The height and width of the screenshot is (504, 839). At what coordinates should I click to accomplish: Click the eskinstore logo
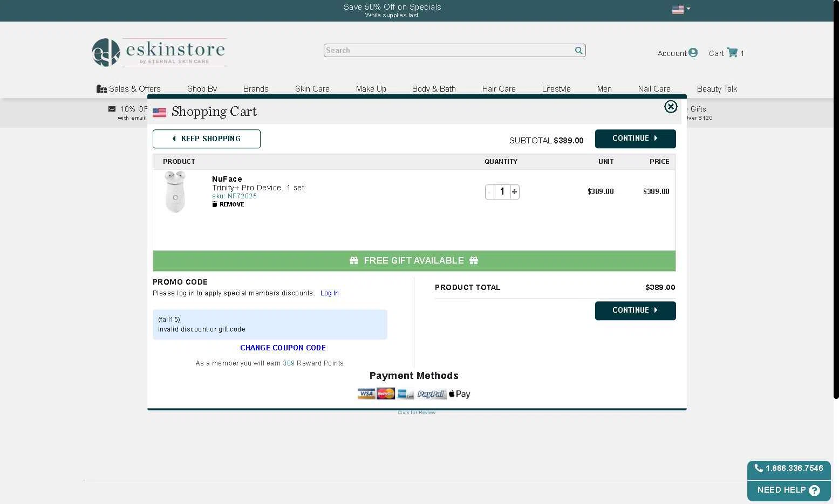(159, 52)
